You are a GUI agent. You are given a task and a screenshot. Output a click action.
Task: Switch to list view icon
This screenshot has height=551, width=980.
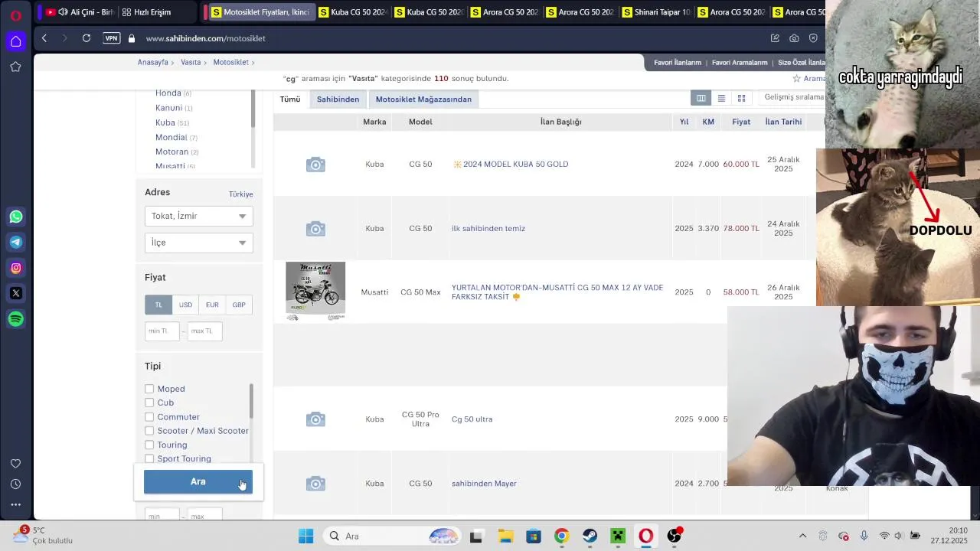721,98
